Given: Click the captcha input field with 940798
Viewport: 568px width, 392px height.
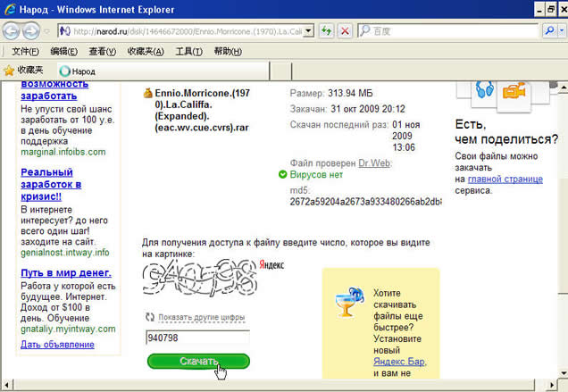Looking at the screenshot, I should (197, 338).
